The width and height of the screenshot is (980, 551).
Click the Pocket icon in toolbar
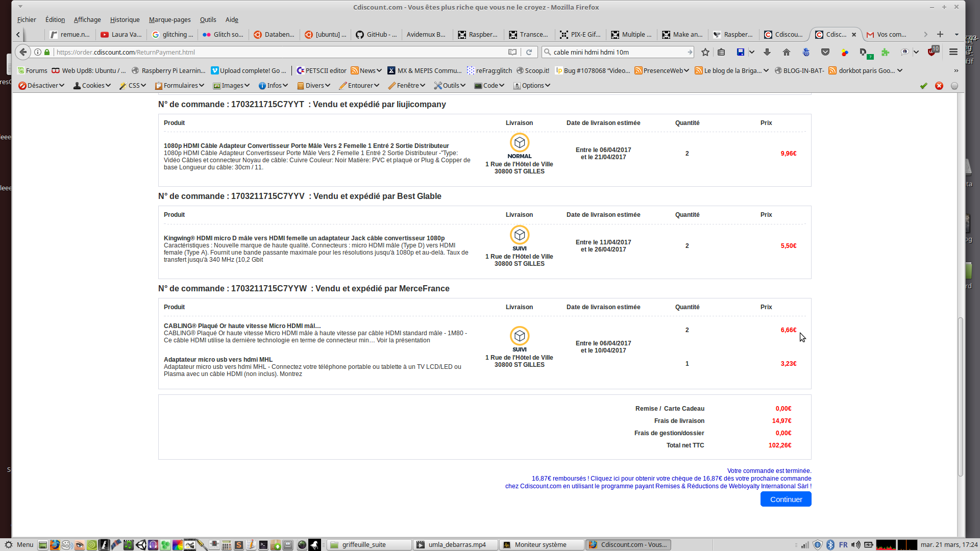point(825,52)
